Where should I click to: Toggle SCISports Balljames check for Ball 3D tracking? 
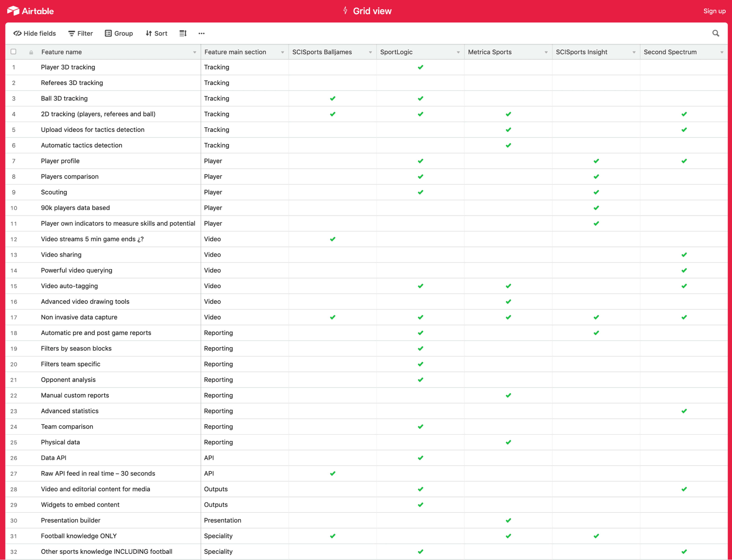[332, 99]
